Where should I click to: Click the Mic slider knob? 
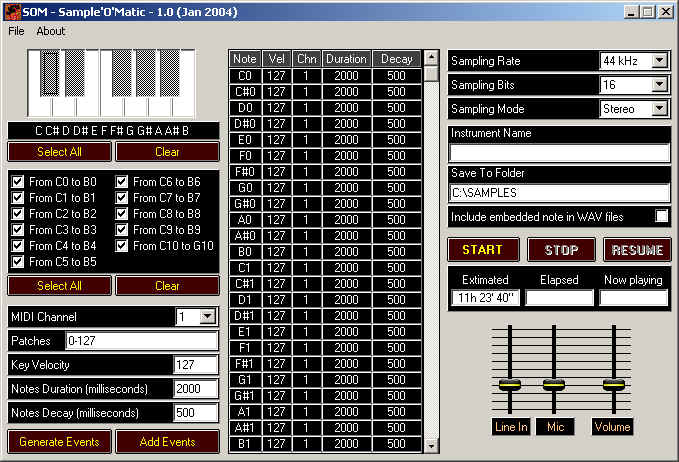click(554, 384)
